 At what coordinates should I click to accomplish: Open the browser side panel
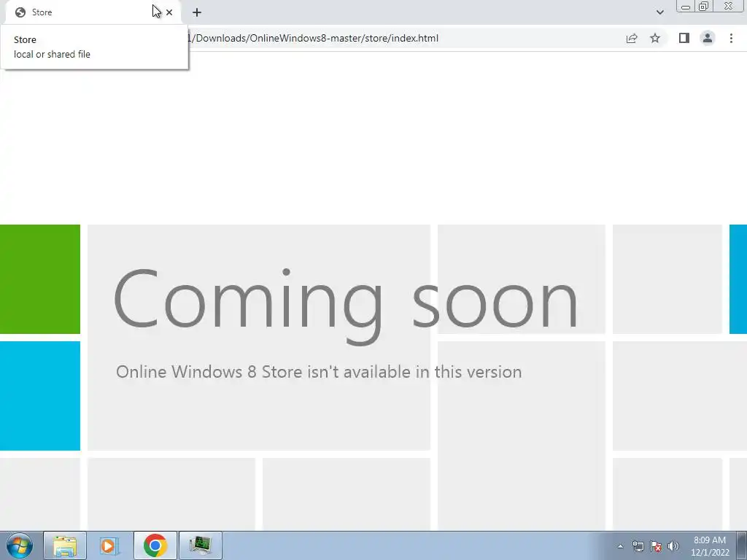click(684, 38)
